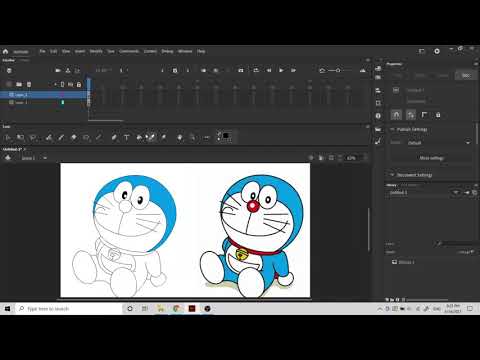Click the stage vertical scrollbar
480x360 pixels.
coord(368,230)
